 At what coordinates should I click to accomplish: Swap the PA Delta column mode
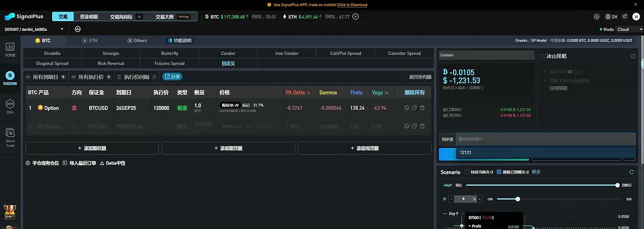[308, 93]
